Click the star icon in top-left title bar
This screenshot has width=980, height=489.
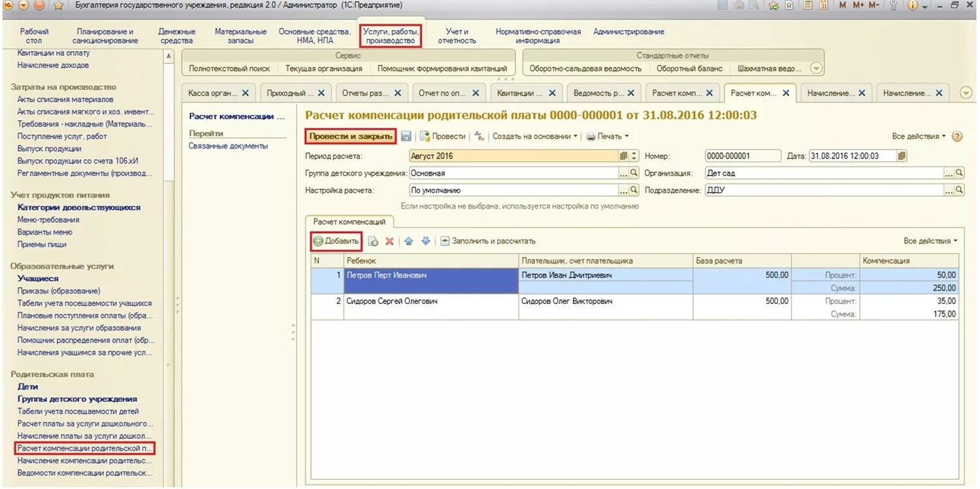coord(57,6)
